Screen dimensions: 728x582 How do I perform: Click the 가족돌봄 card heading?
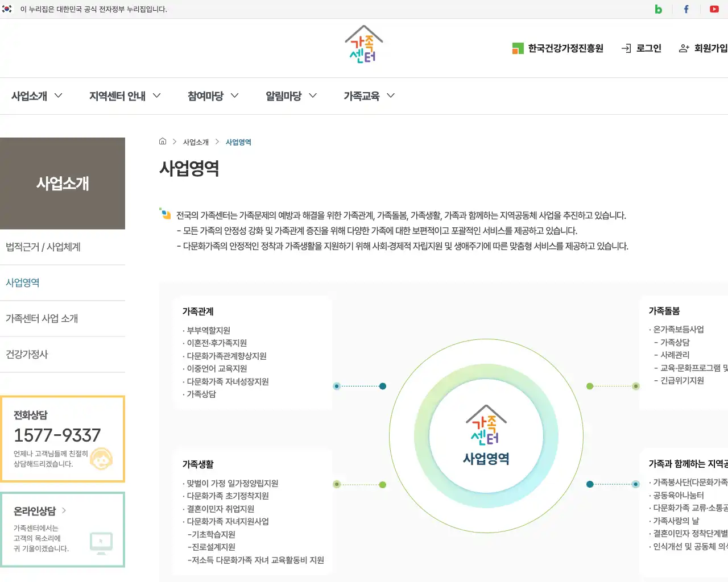(664, 311)
